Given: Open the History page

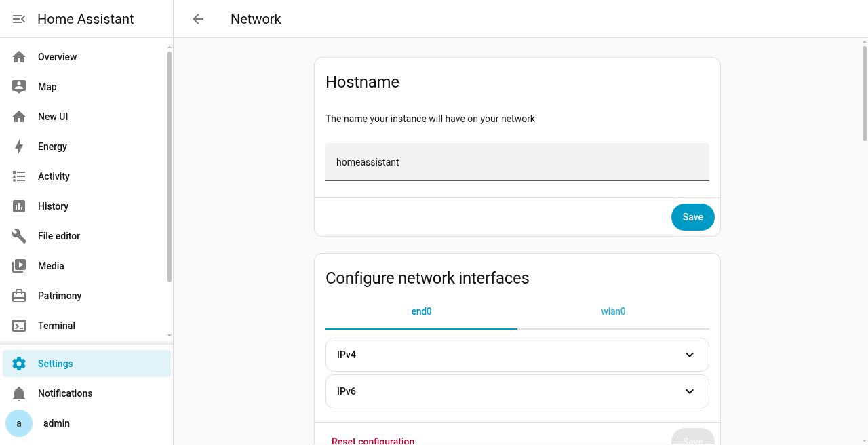Looking at the screenshot, I should [87, 206].
